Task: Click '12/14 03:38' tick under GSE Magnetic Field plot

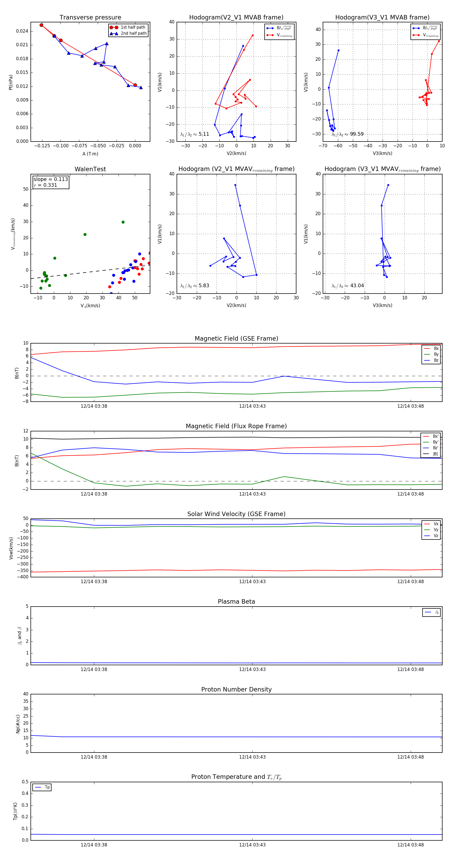Action: pyautogui.click(x=94, y=406)
